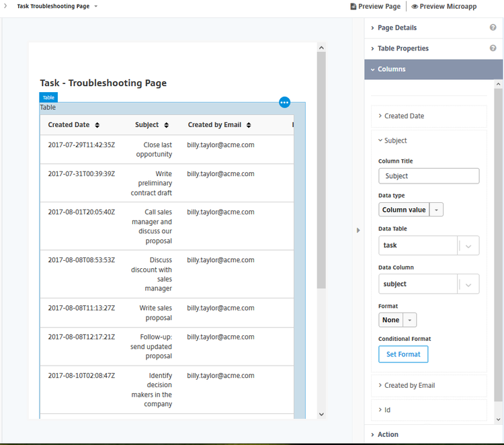Click cell 2017-07-29T11:42:35Z
Image resolution: width=504 pixels, height=445 pixels.
tap(81, 145)
